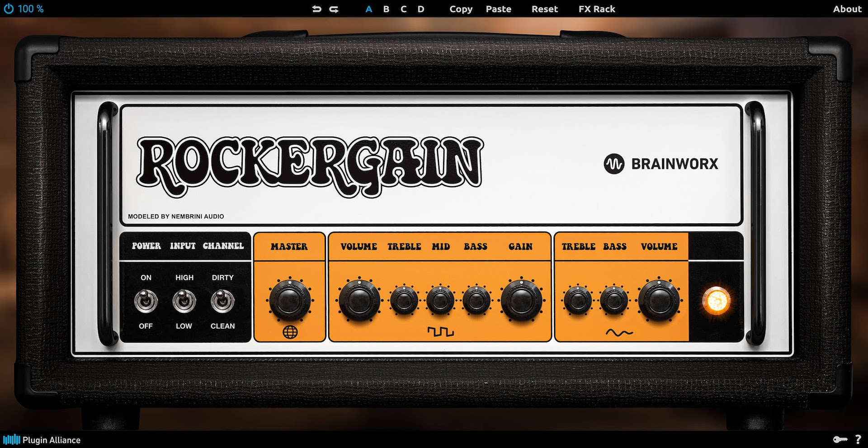The width and height of the screenshot is (868, 448).
Task: Click the Plugin Alliance logo
Action: [x=42, y=440]
